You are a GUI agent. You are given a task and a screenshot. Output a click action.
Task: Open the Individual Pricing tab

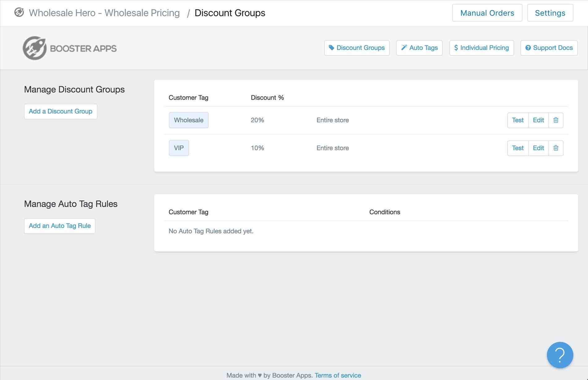(482, 48)
